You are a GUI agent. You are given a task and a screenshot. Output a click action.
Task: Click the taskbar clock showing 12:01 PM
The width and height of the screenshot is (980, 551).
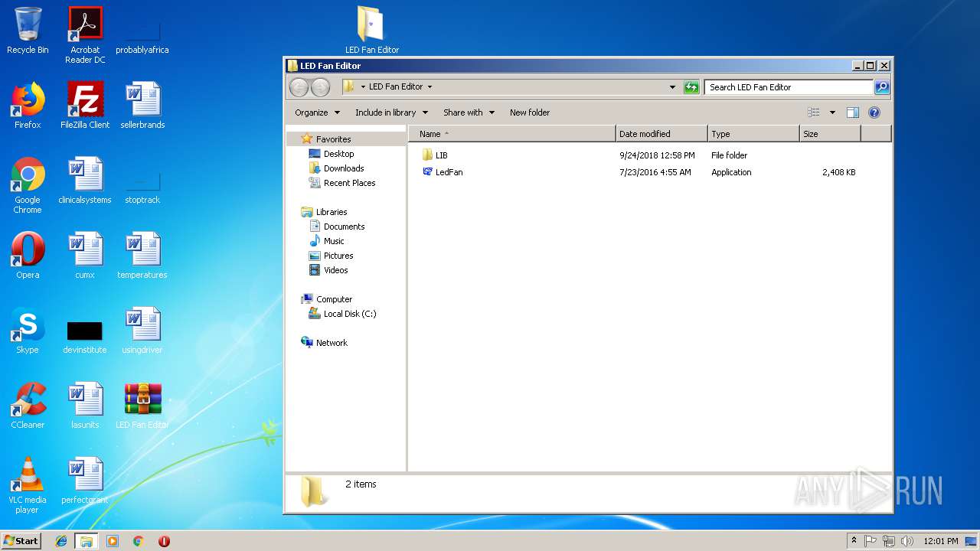[941, 541]
